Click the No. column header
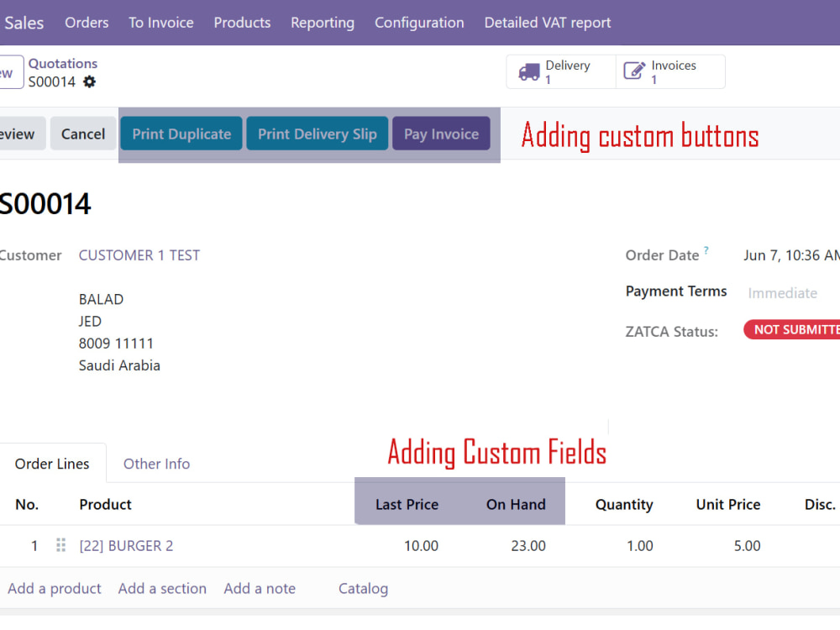Screen dimensions: 840x630 27,504
